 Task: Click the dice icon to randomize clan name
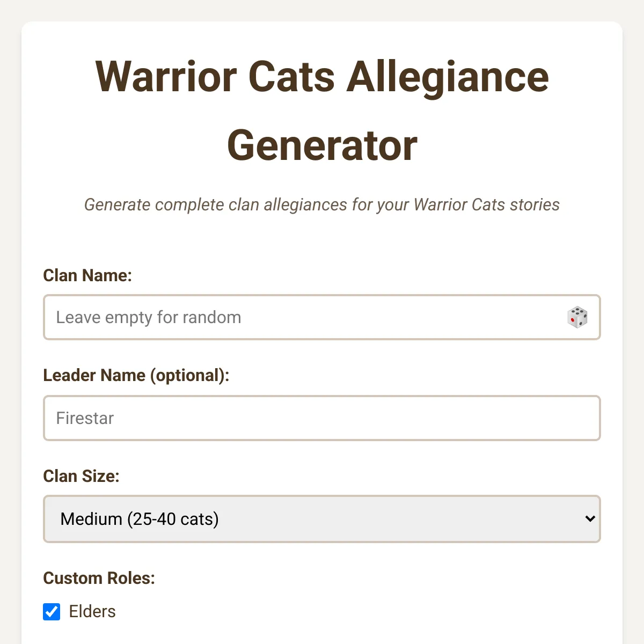click(x=577, y=317)
